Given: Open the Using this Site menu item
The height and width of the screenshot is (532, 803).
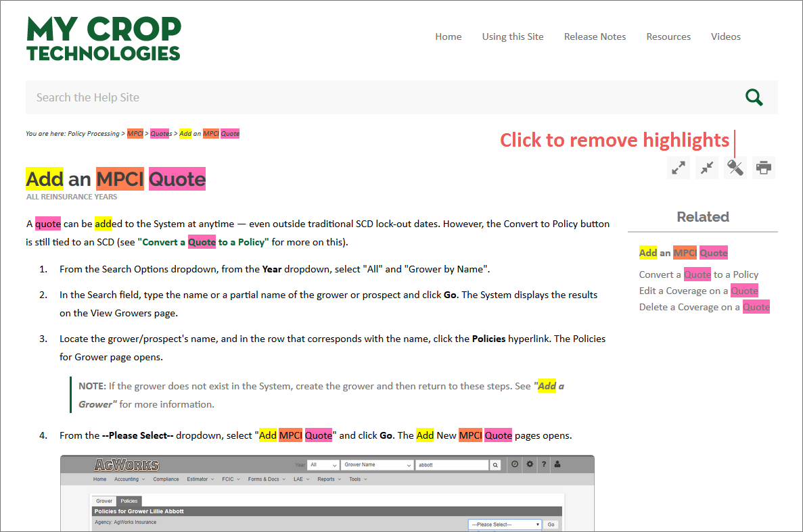Looking at the screenshot, I should [x=513, y=37].
